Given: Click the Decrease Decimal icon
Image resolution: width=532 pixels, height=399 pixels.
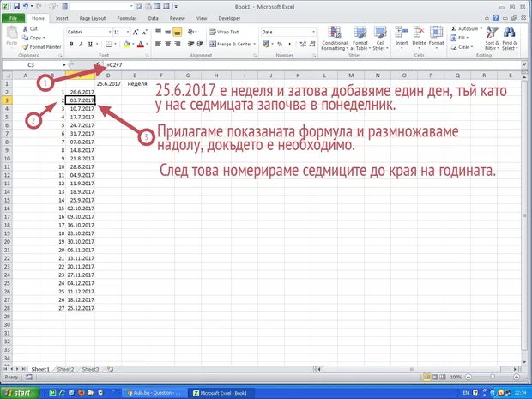Looking at the screenshot, I should click(312, 44).
